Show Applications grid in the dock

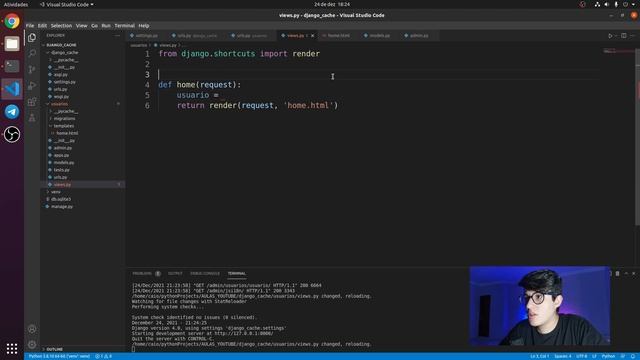coord(12,349)
